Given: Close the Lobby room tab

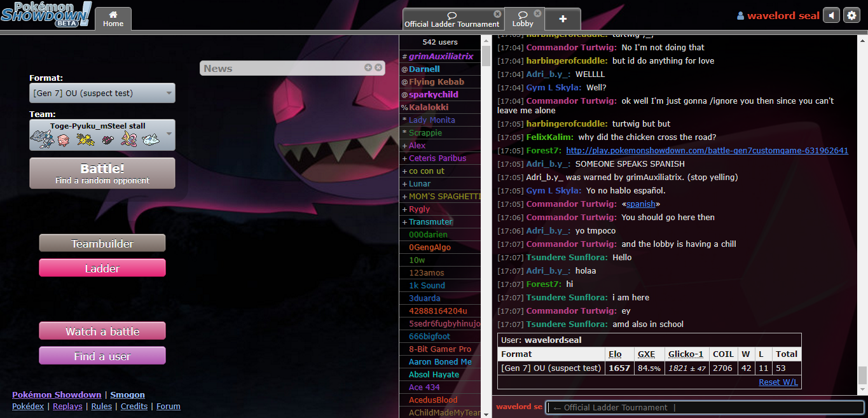Looking at the screenshot, I should pyautogui.click(x=537, y=13).
